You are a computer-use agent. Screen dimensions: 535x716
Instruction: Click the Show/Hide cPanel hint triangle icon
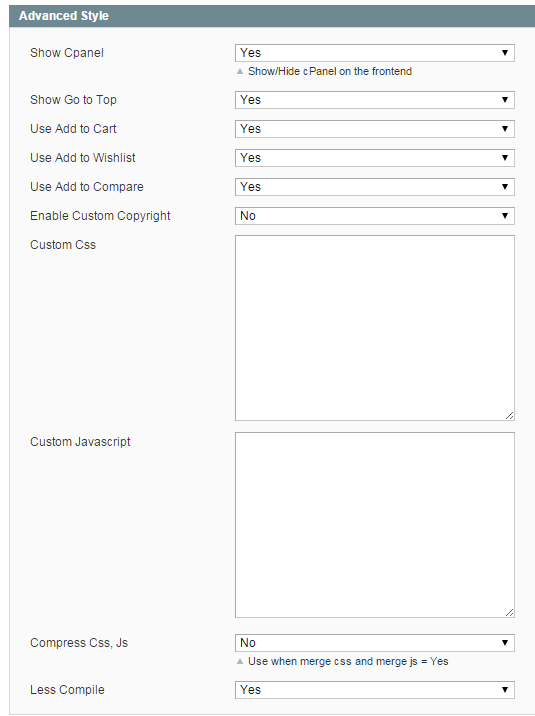[240, 71]
